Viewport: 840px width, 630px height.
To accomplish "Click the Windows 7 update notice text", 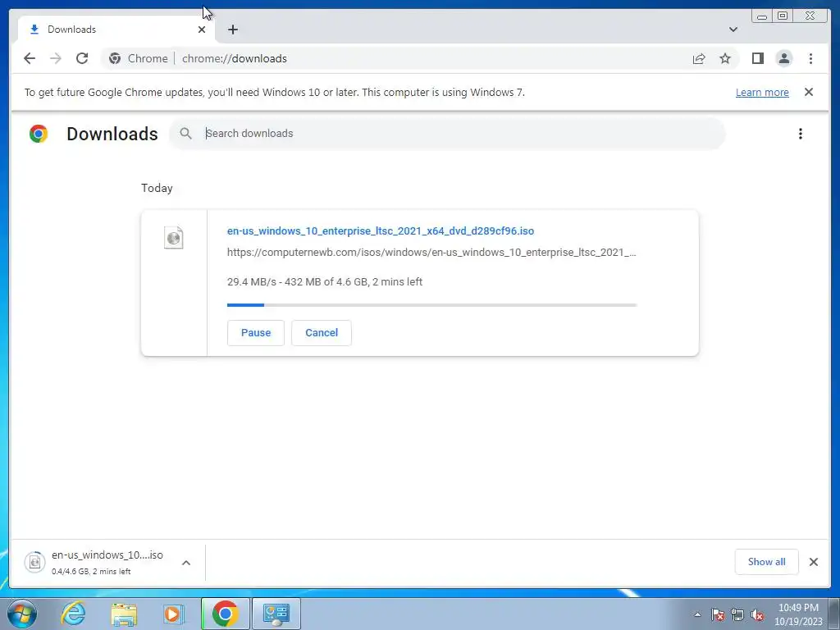I will click(275, 92).
